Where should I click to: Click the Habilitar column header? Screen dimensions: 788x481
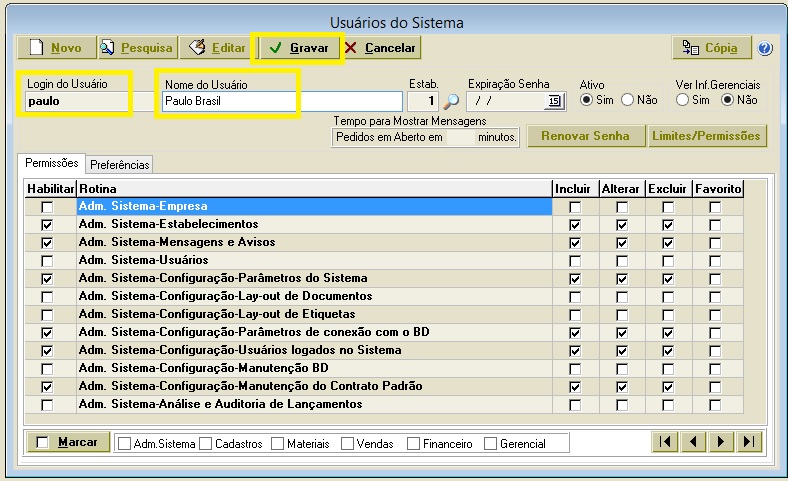50,188
